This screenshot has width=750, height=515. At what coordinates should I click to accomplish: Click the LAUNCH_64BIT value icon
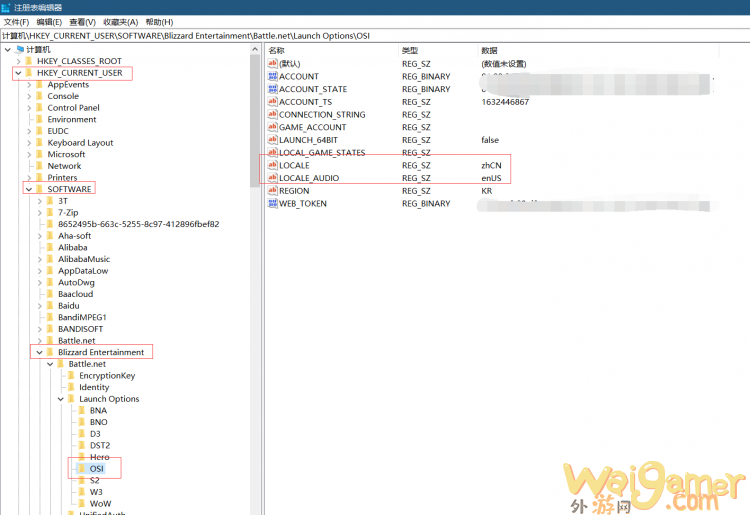pos(273,140)
